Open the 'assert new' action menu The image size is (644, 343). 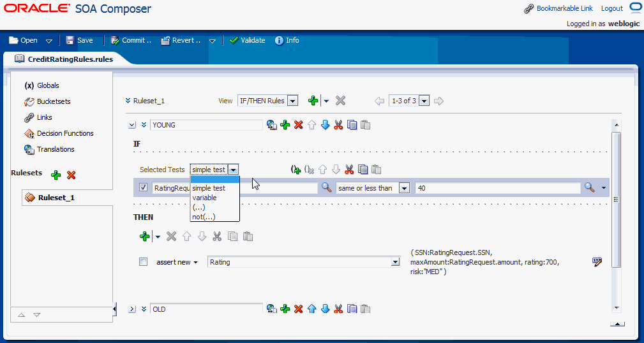pos(195,262)
